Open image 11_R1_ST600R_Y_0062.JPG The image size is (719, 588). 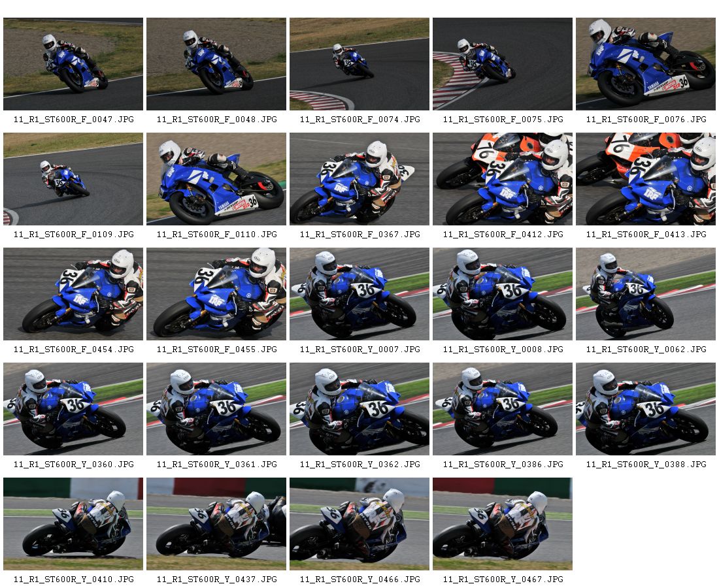[x=646, y=294]
